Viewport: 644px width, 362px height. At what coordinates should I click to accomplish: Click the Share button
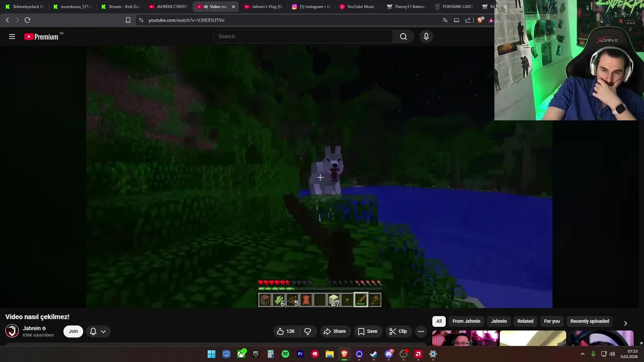tap(335, 331)
